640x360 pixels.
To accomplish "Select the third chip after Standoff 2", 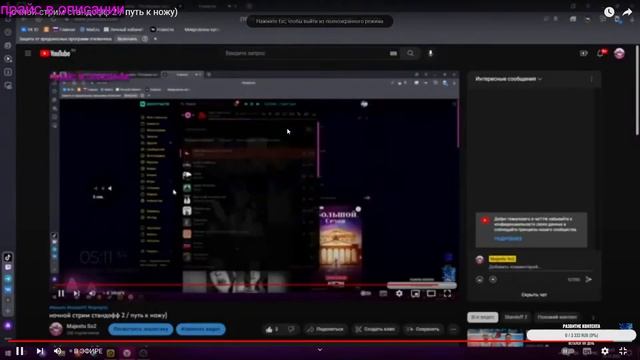I will click(557, 317).
